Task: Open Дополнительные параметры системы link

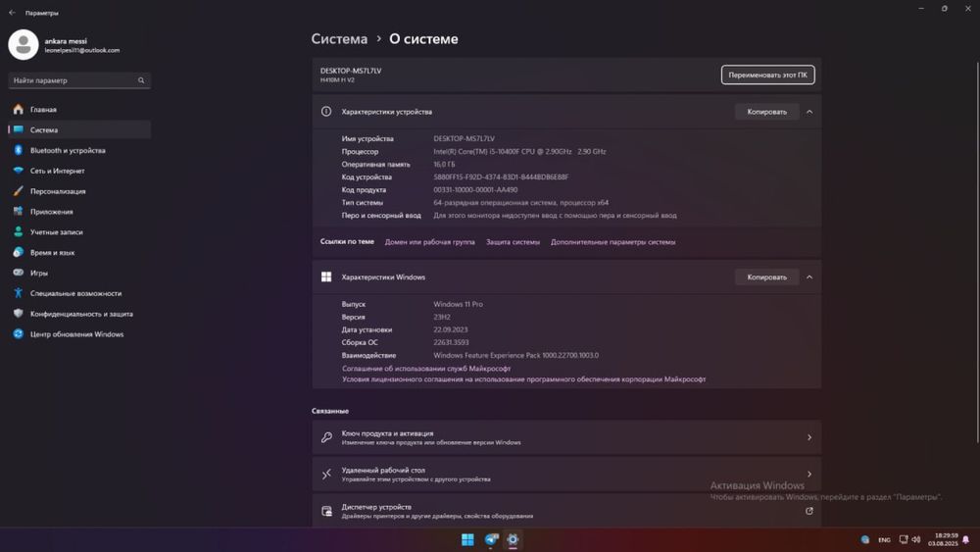Action: (x=612, y=242)
